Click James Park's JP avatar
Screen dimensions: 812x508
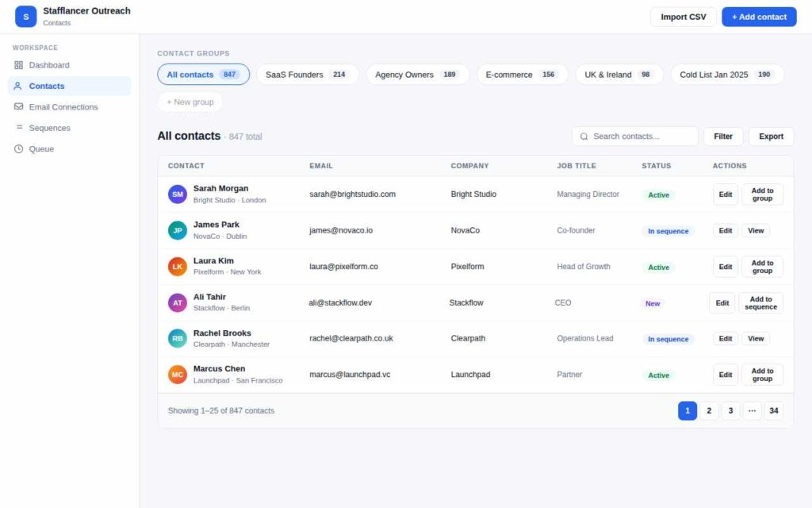click(x=177, y=230)
